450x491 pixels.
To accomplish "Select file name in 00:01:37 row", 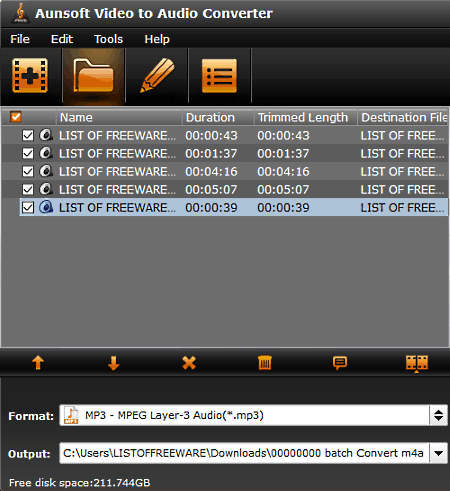I will [117, 154].
